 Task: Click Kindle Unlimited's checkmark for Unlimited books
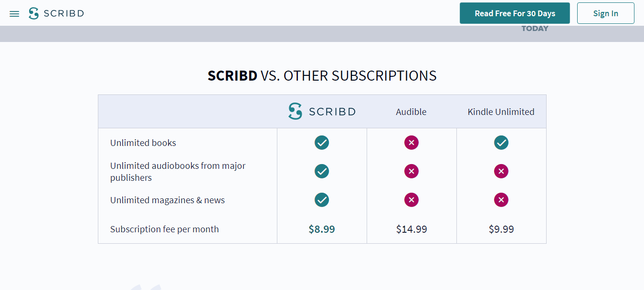click(501, 143)
